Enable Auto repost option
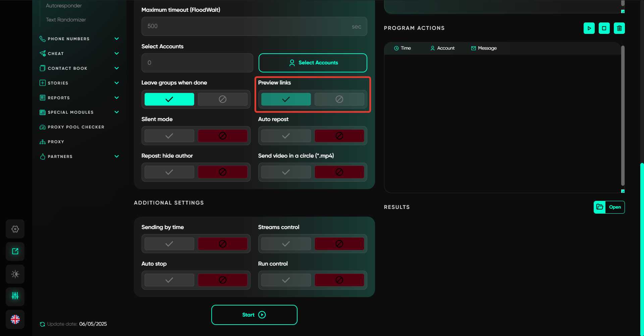644x336 pixels. coord(286,136)
